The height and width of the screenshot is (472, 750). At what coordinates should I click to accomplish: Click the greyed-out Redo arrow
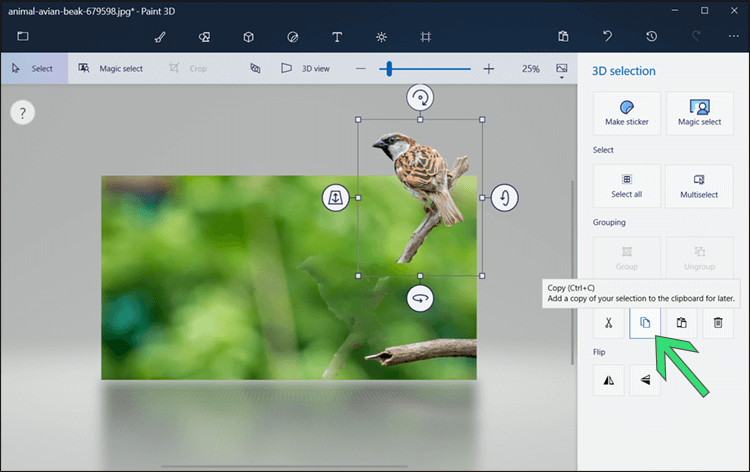tap(696, 36)
